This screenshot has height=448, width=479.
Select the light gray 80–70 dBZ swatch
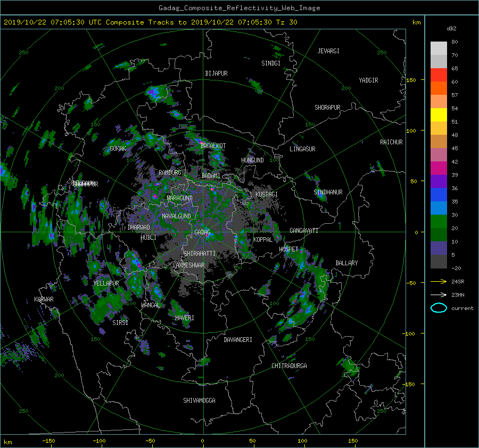coord(439,48)
